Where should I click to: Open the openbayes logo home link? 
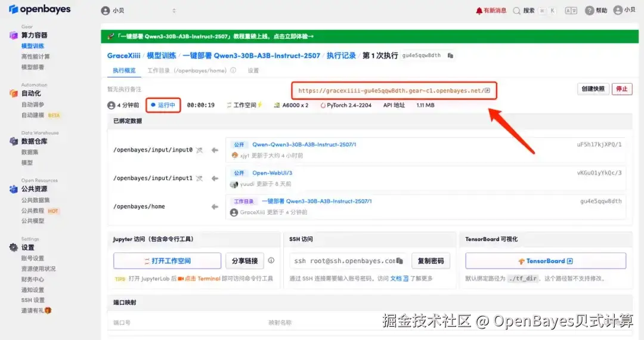tap(40, 9)
